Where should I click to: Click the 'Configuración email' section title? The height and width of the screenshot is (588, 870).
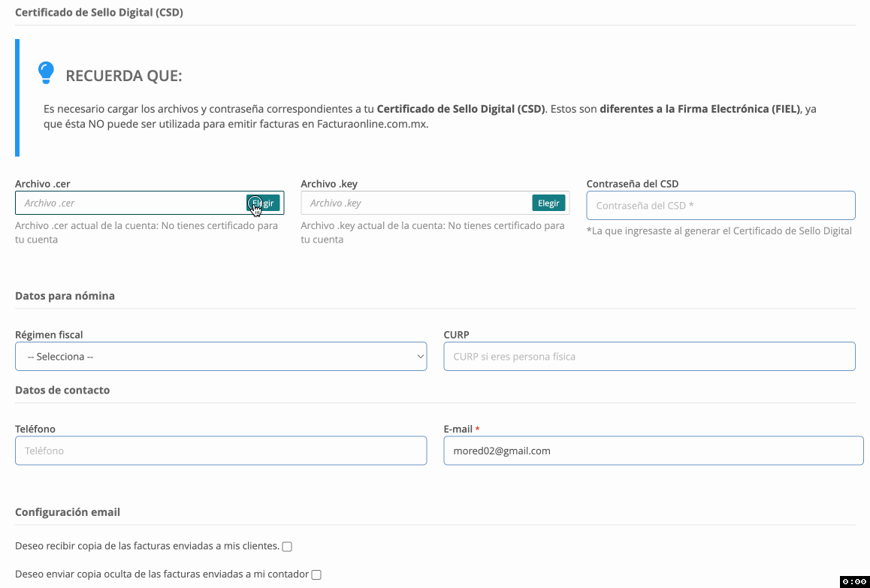(x=68, y=511)
